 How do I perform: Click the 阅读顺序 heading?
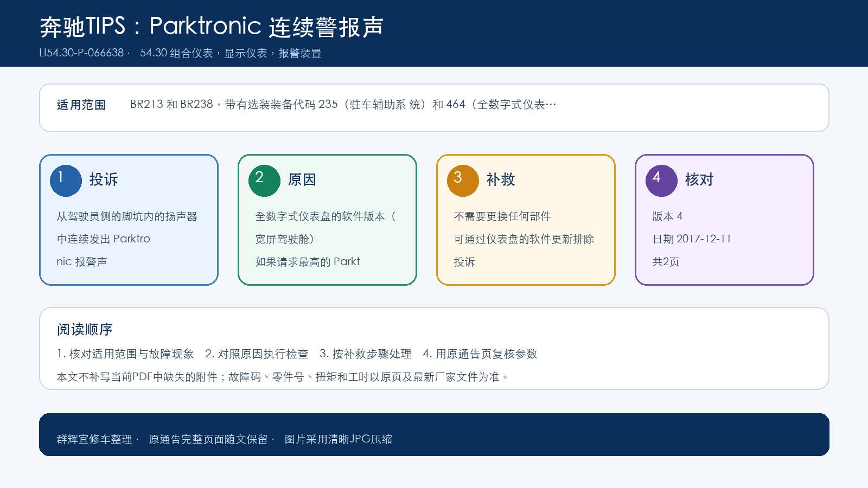[x=85, y=330]
